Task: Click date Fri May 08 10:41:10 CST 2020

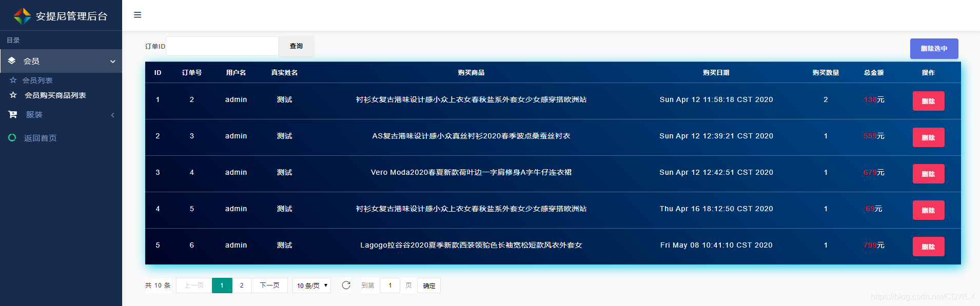Action: pos(716,245)
